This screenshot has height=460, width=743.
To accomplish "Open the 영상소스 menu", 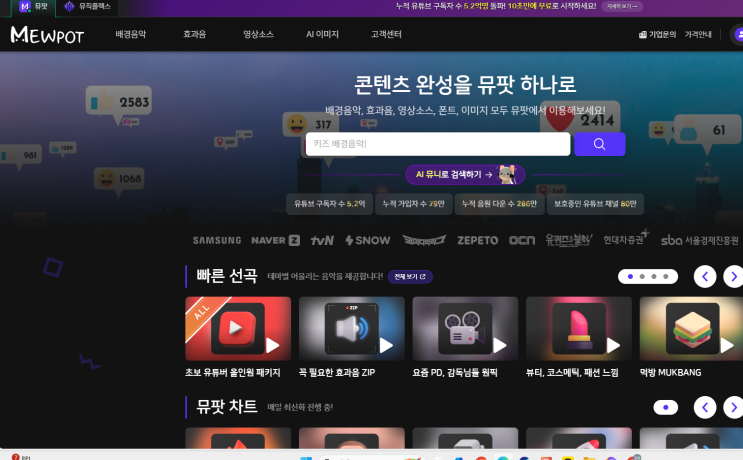I will (258, 34).
